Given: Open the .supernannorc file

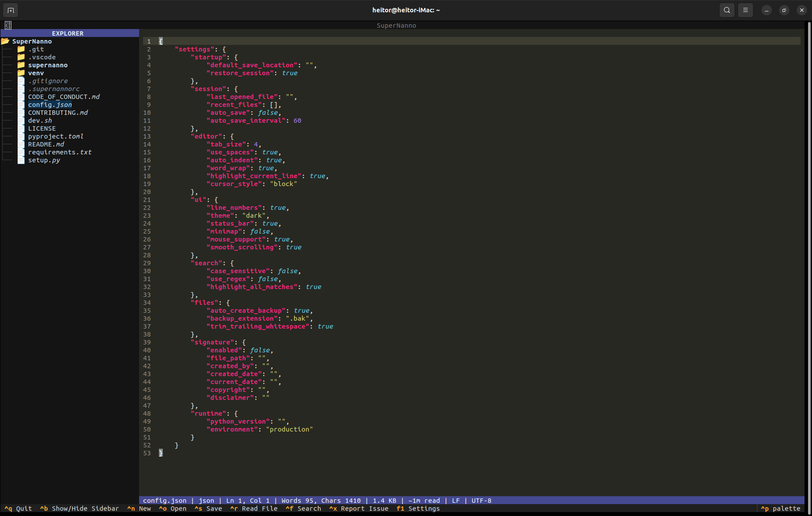Looking at the screenshot, I should point(54,89).
